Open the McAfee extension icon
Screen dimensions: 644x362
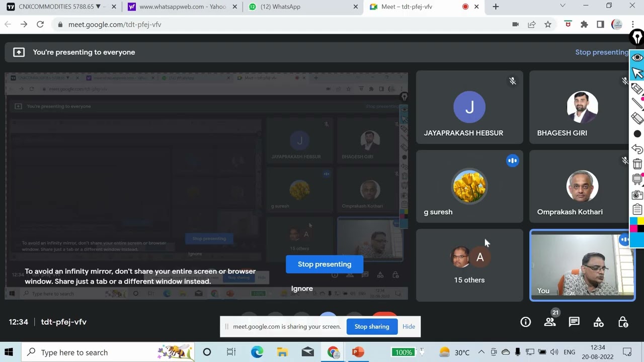point(568,24)
